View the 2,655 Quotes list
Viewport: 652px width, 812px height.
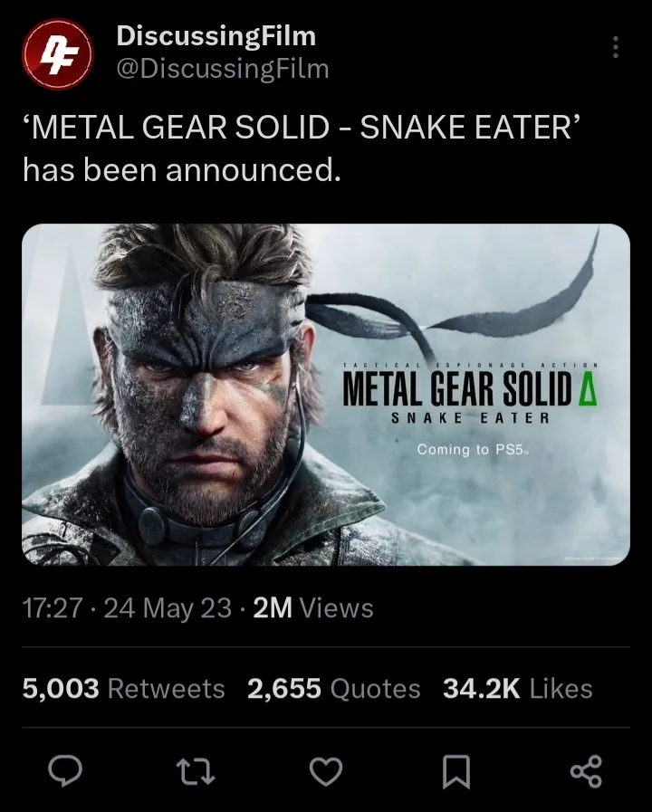[333, 689]
